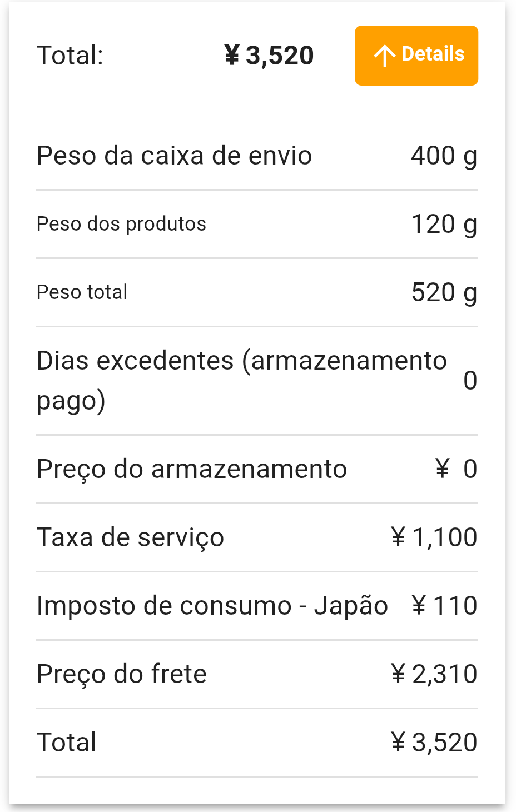The height and width of the screenshot is (812, 516).
Task: Select the "Total:" header label
Action: pos(70,56)
